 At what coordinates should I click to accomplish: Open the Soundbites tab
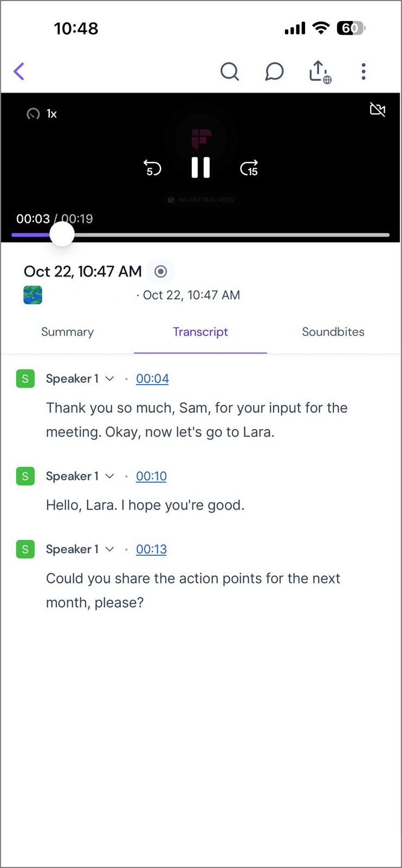333,332
